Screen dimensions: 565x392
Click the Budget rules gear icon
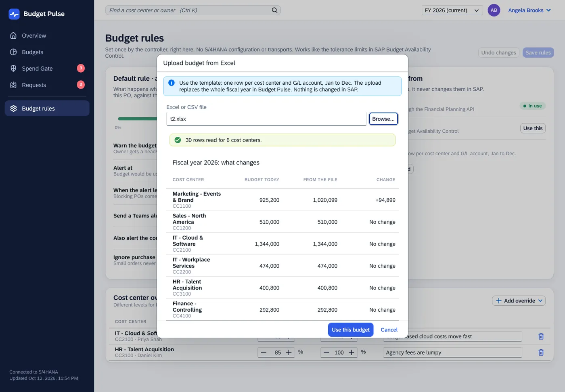pyautogui.click(x=13, y=108)
